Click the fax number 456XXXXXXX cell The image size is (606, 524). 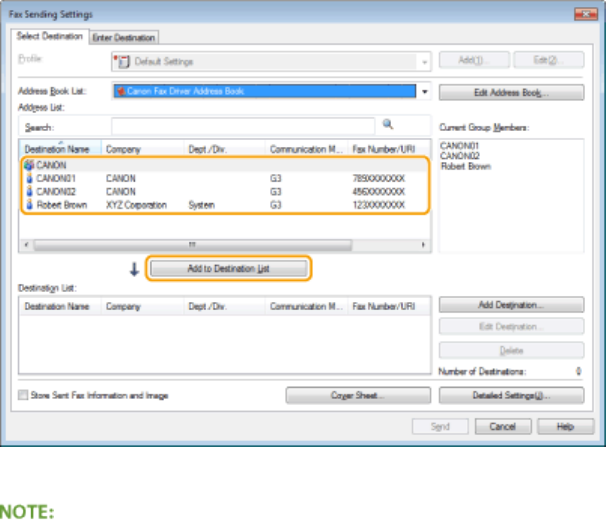[x=379, y=192]
